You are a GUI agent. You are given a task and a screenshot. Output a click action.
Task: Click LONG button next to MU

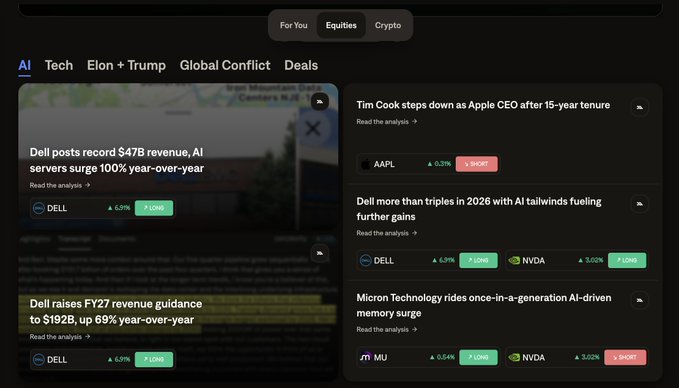[478, 357]
